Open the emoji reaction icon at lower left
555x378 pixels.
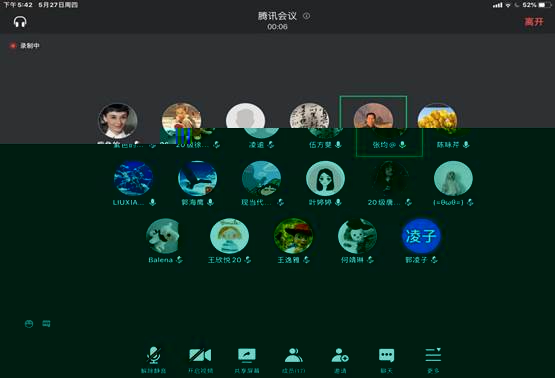pos(29,323)
